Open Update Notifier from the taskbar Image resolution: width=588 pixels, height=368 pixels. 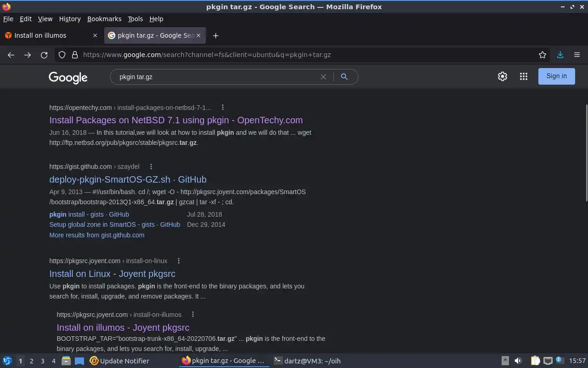119,361
